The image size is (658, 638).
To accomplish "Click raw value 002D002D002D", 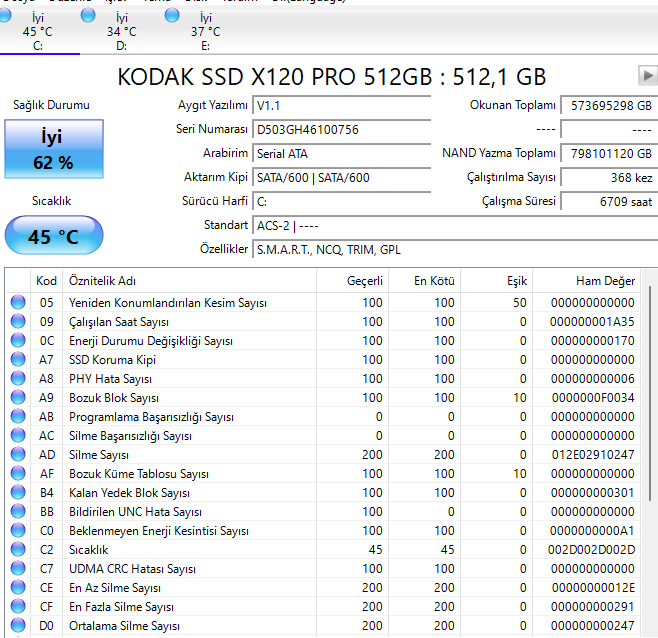I will pyautogui.click(x=591, y=549).
